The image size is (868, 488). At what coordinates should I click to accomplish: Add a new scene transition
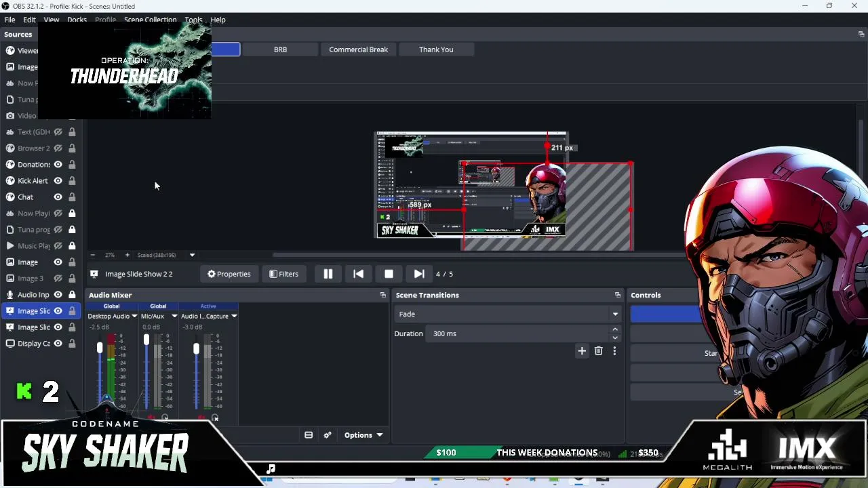coord(582,351)
